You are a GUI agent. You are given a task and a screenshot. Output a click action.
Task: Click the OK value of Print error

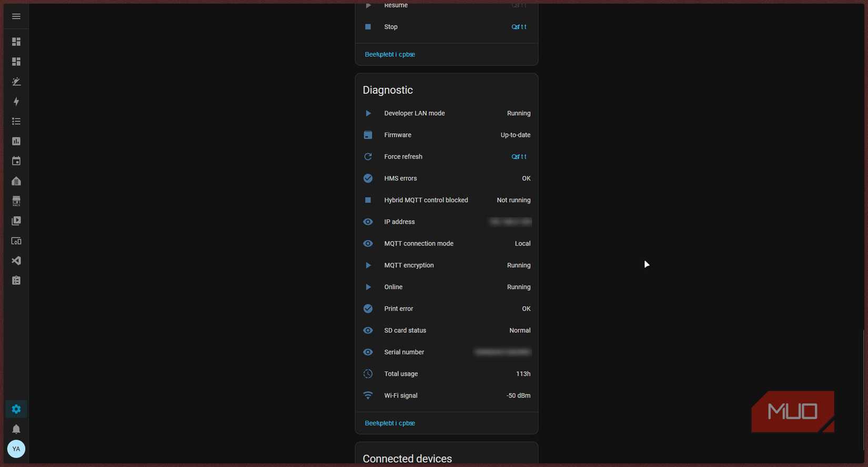tap(526, 309)
